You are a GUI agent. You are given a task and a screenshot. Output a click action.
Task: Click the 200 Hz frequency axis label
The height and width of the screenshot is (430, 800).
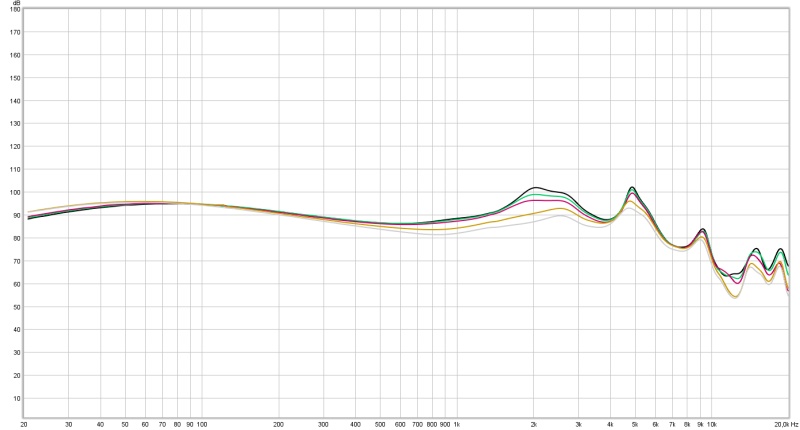click(279, 424)
